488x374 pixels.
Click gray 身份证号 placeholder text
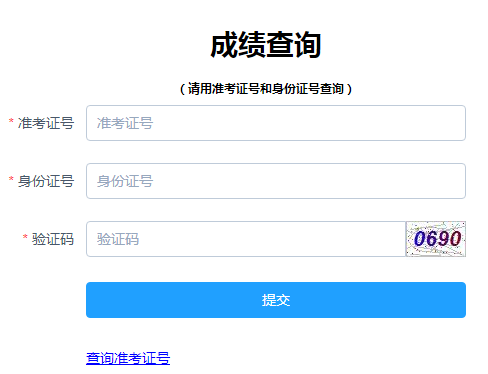click(x=125, y=181)
